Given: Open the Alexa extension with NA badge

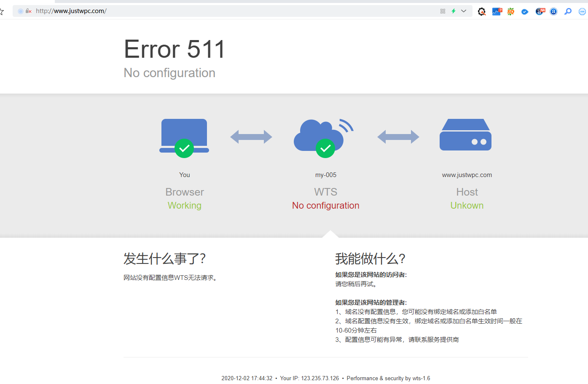Looking at the screenshot, I should pyautogui.click(x=540, y=12).
